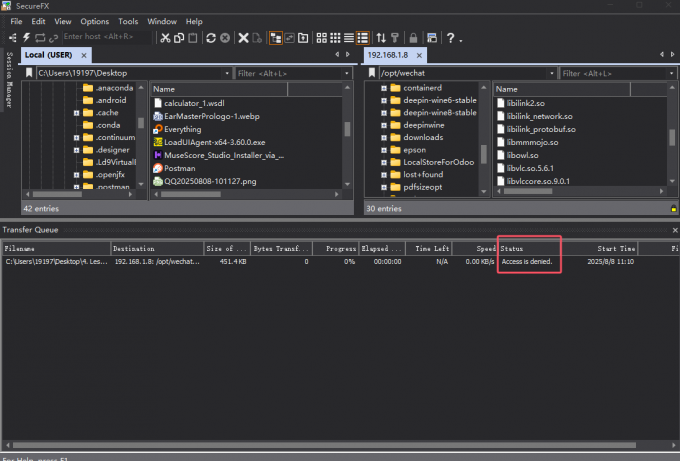Click the Refresh toolbar icon
The width and height of the screenshot is (680, 461).
[x=211, y=38]
